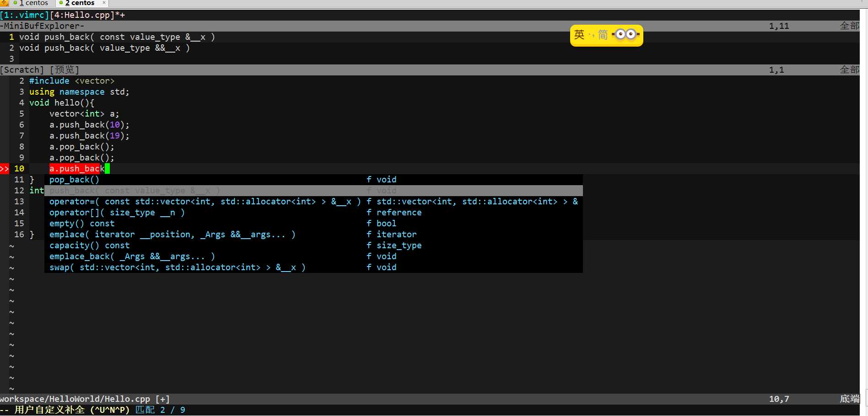This screenshot has height=416, width=868.
Task: Click the '1,1' position in Scratch status
Action: 776,70
